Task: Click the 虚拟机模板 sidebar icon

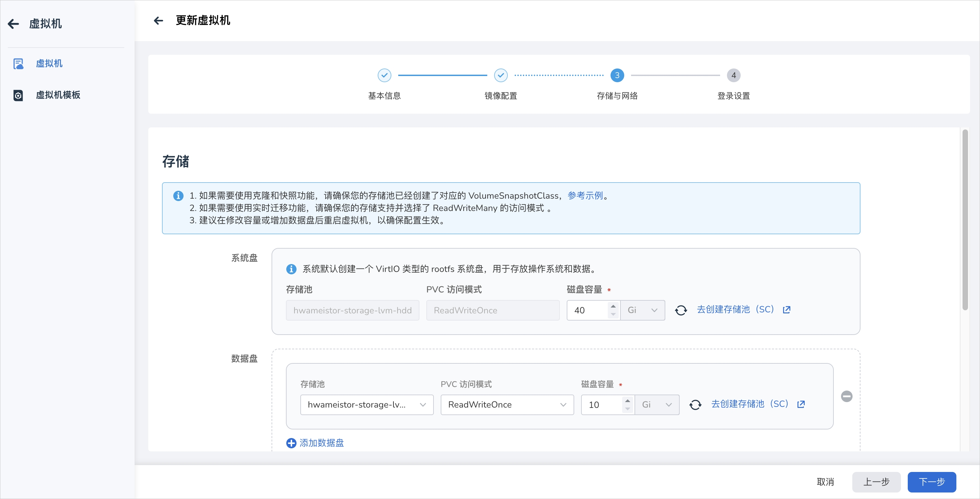Action: coord(18,95)
